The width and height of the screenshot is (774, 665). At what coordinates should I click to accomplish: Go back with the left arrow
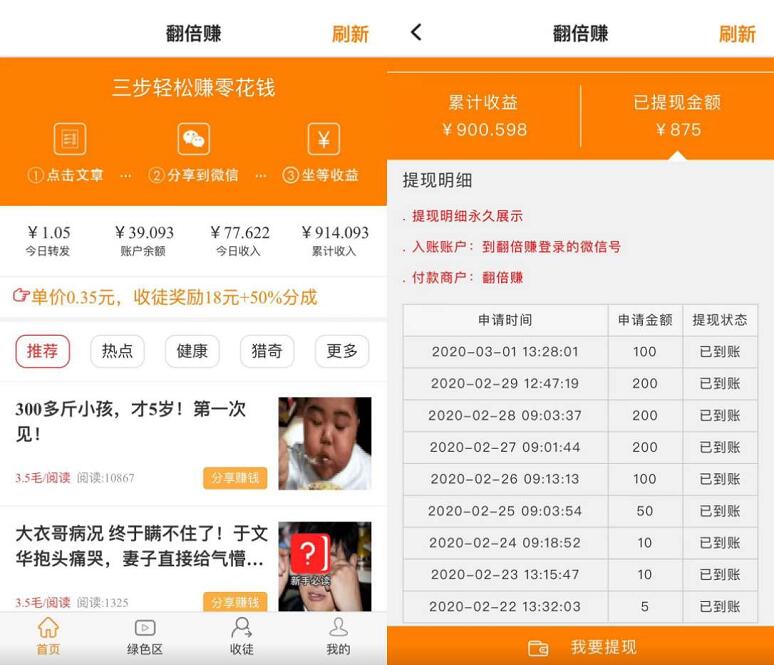pos(416,33)
